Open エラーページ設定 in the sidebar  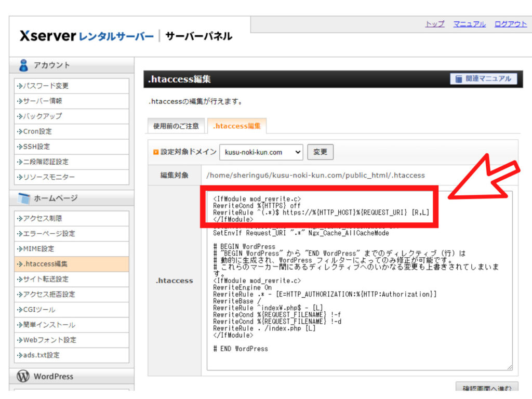pyautogui.click(x=72, y=234)
